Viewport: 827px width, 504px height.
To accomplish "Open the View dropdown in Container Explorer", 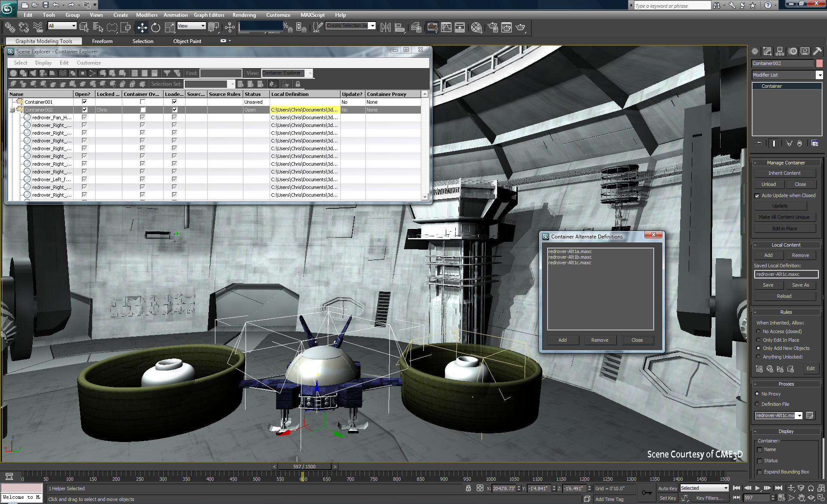I will [x=310, y=73].
